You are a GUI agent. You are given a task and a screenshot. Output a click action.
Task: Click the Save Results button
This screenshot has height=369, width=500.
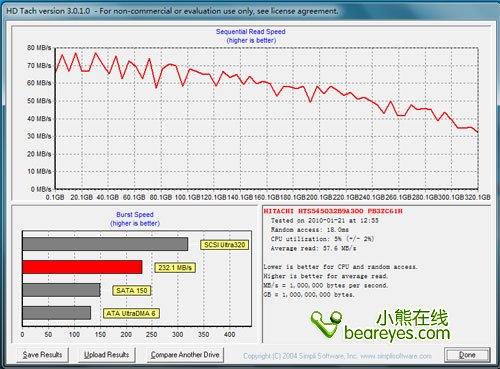(x=42, y=355)
